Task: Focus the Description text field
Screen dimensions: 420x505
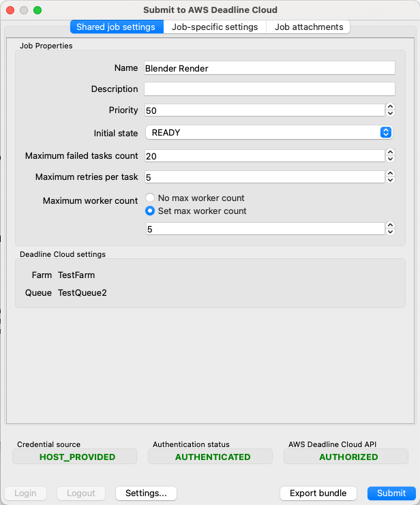Action: (x=269, y=89)
